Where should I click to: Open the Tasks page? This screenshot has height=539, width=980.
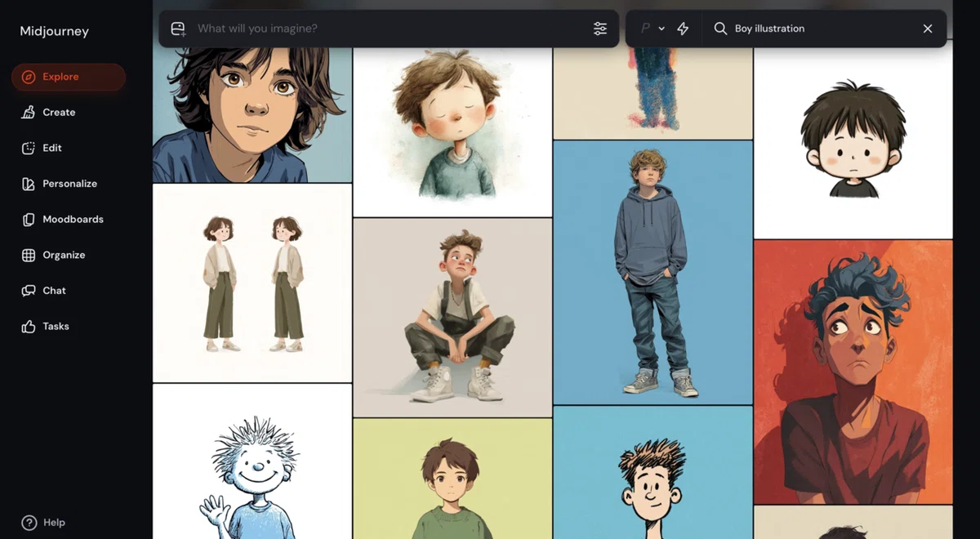[69, 327]
